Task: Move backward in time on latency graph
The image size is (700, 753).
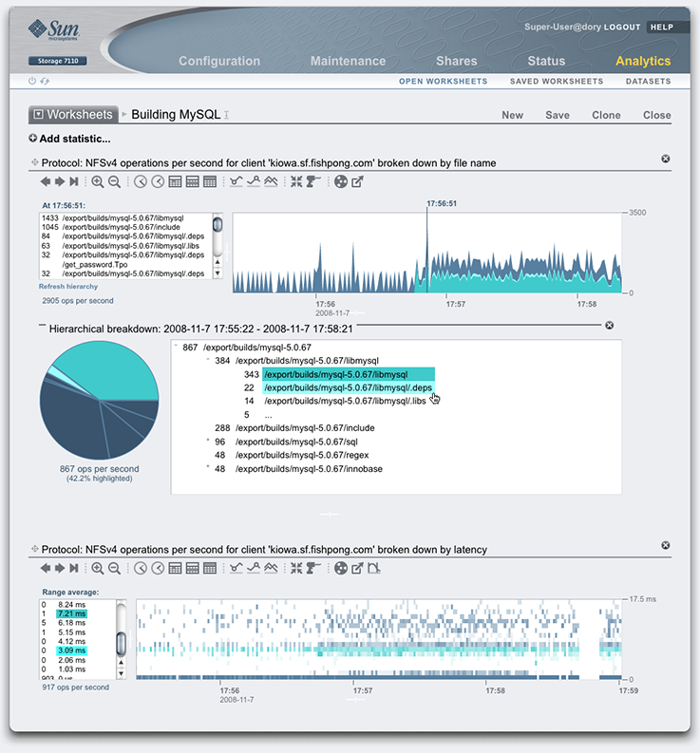Action: tap(46, 568)
